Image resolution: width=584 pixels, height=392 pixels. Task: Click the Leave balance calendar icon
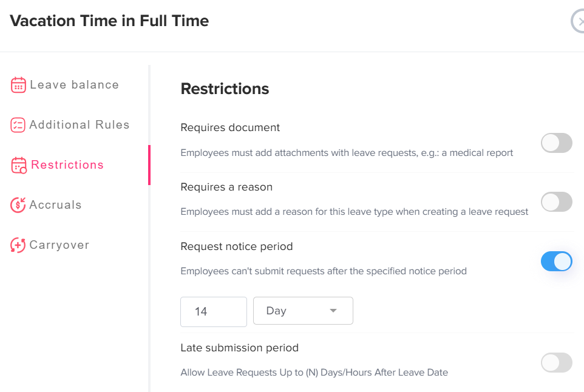point(18,85)
